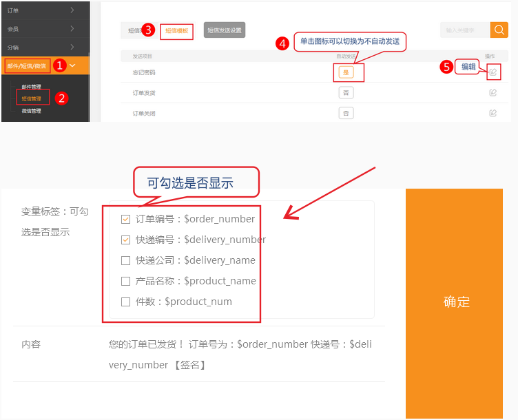
Task: Expand the 会员 sidebar menu
Action: [45, 29]
